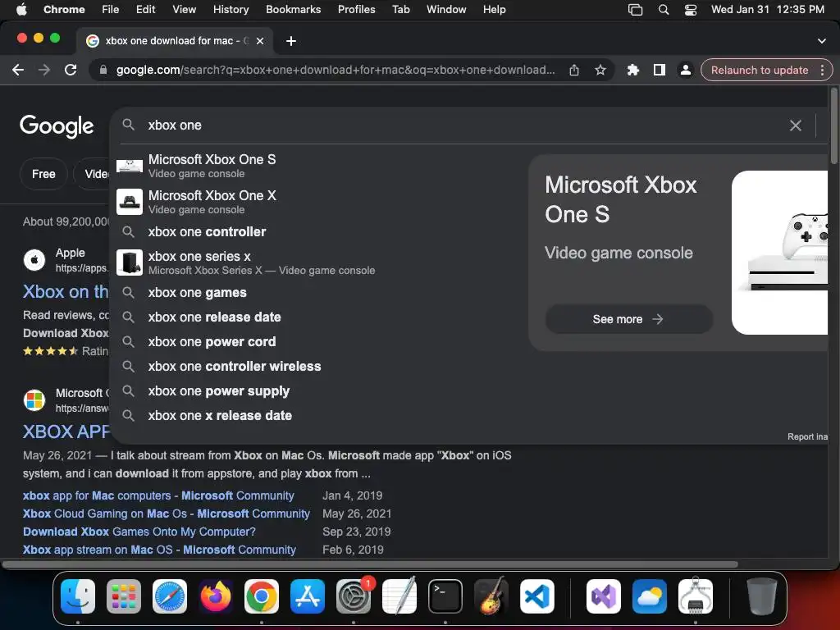Click the address bar URL

336,71
